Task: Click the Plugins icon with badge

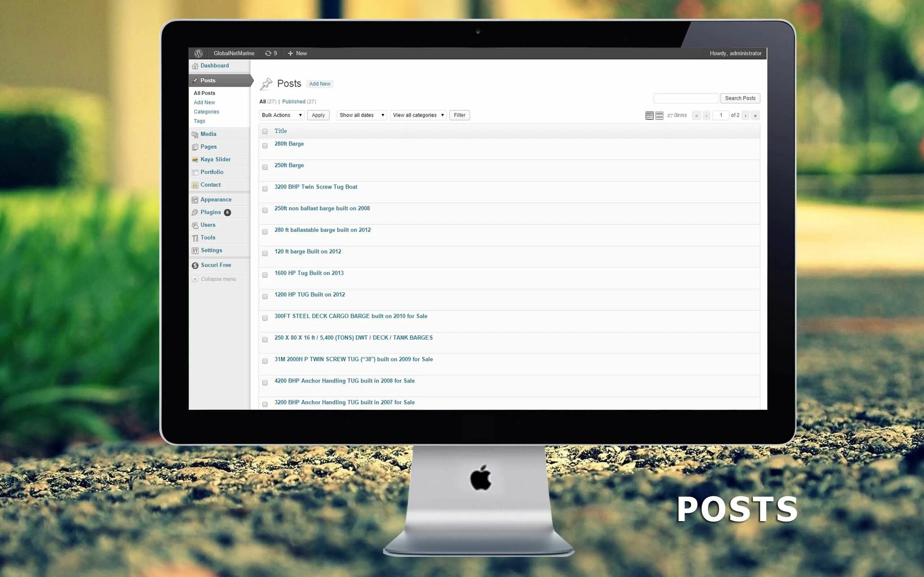Action: [210, 212]
